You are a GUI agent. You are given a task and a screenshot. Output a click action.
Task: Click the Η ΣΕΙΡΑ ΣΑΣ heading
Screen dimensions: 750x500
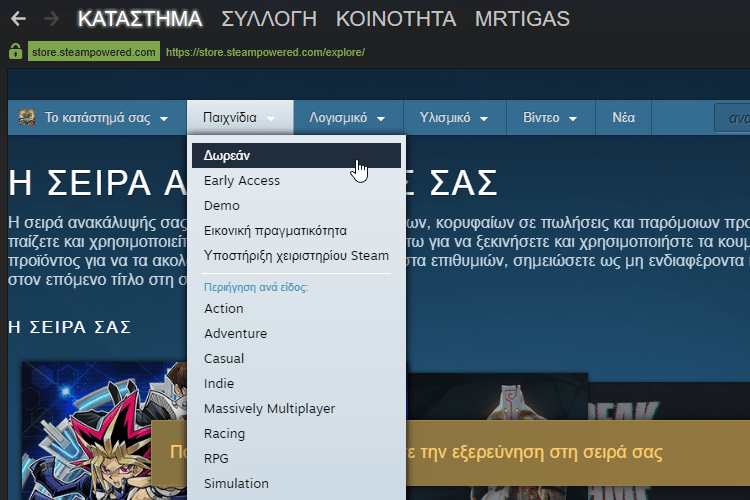tap(70, 327)
